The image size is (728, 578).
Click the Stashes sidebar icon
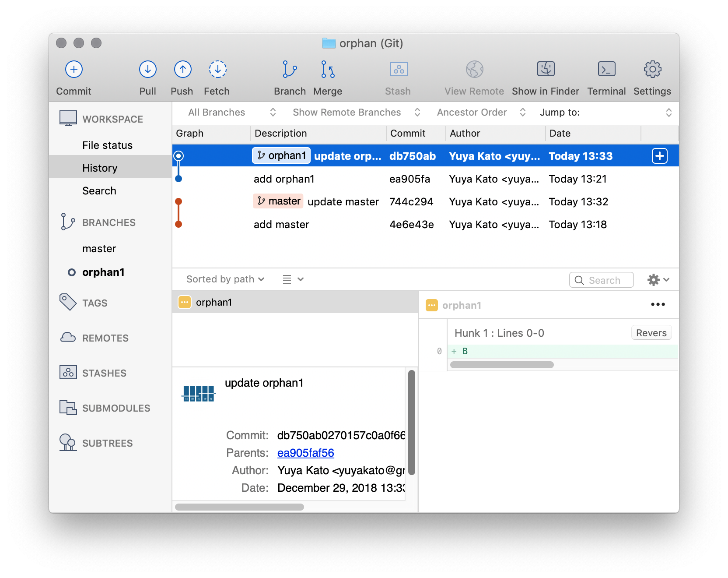pyautogui.click(x=68, y=372)
